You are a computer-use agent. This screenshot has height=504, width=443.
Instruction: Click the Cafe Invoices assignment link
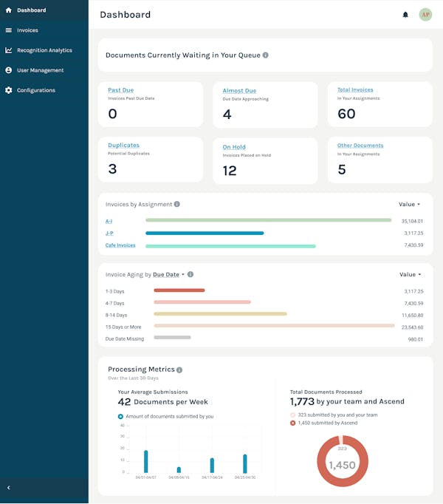coord(120,245)
